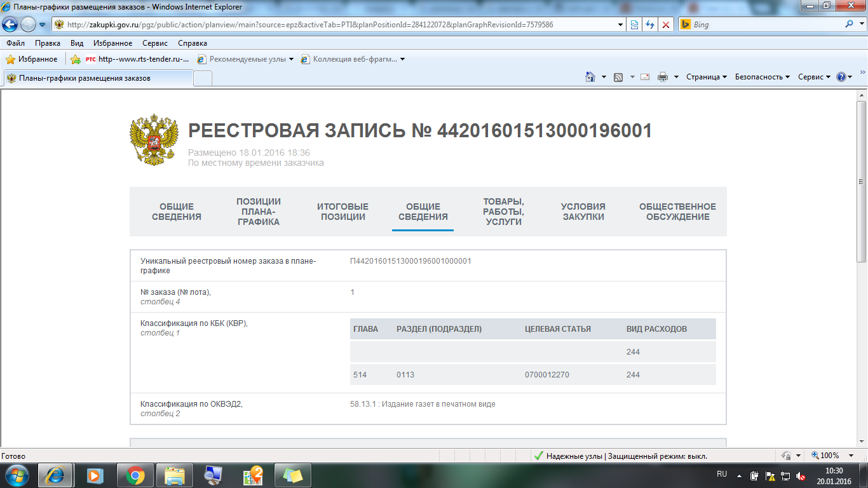
Task: Click the Compatibility View icon in address bar
Action: [x=634, y=25]
